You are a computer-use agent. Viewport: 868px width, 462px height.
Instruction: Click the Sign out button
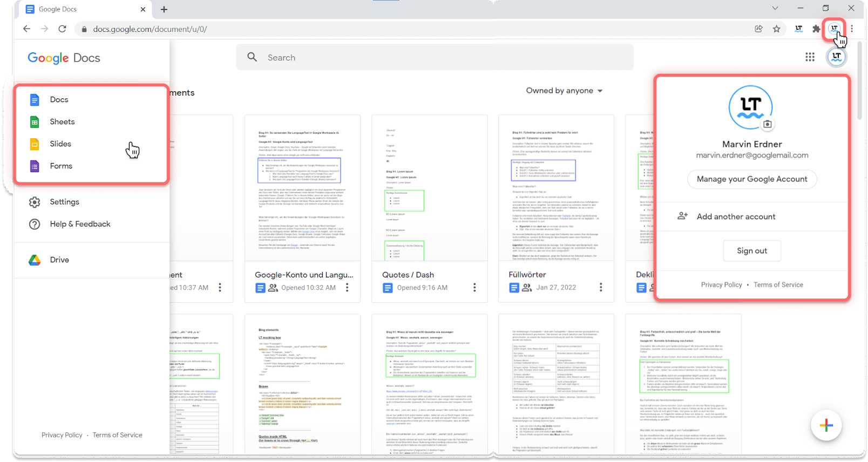click(x=752, y=251)
